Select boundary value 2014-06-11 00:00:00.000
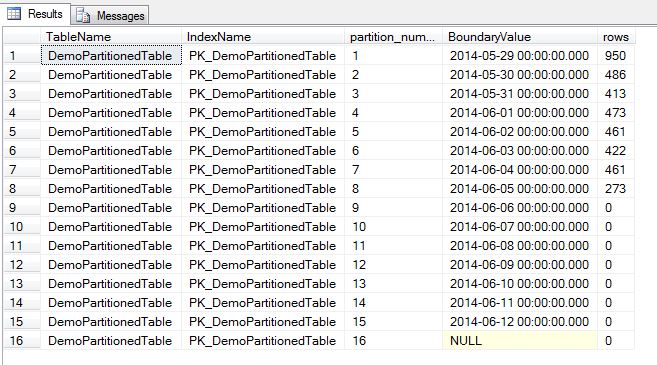Viewport: 657px width, 365px height. (x=520, y=303)
